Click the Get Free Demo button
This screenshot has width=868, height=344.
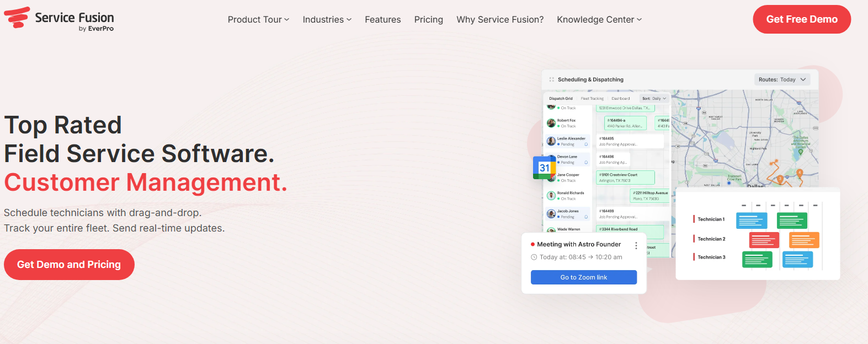(802, 19)
